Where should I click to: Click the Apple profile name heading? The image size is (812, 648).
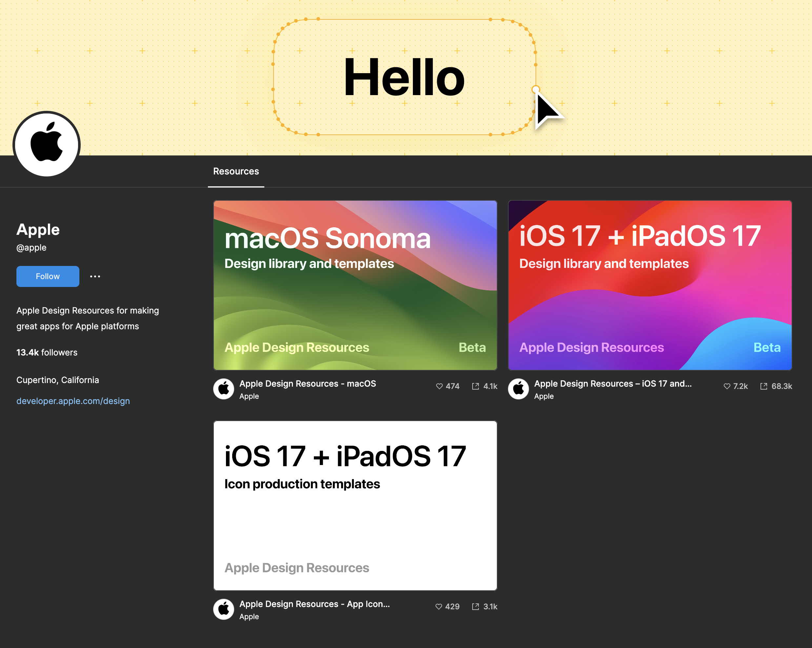(38, 229)
